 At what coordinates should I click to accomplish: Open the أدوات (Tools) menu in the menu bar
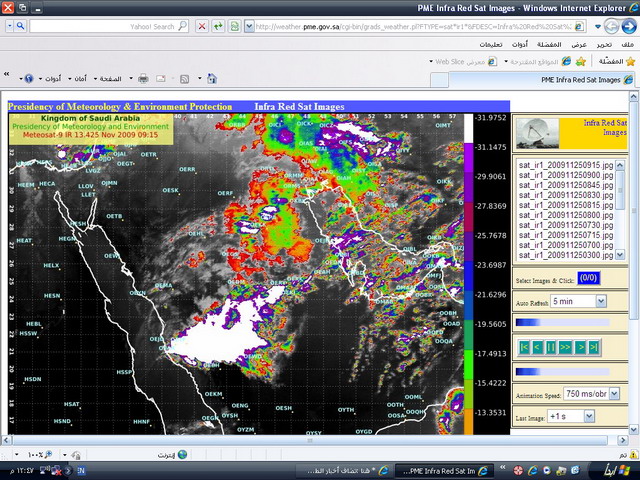click(520, 44)
